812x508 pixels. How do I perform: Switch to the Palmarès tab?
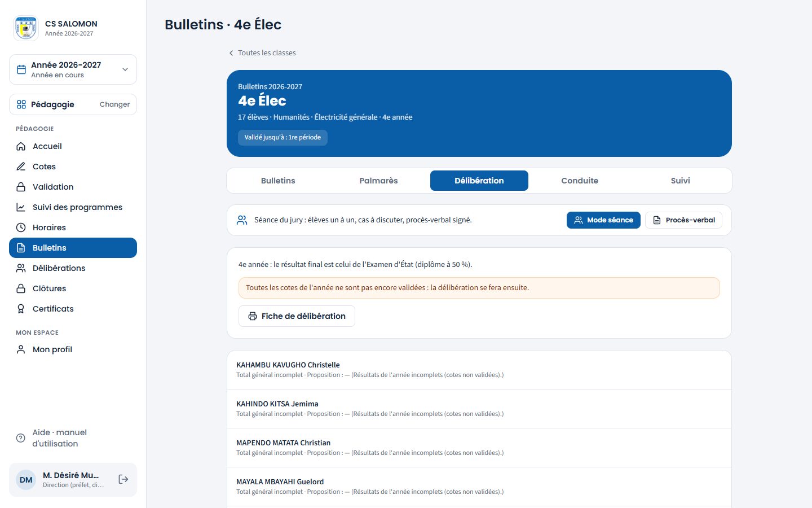tap(378, 181)
